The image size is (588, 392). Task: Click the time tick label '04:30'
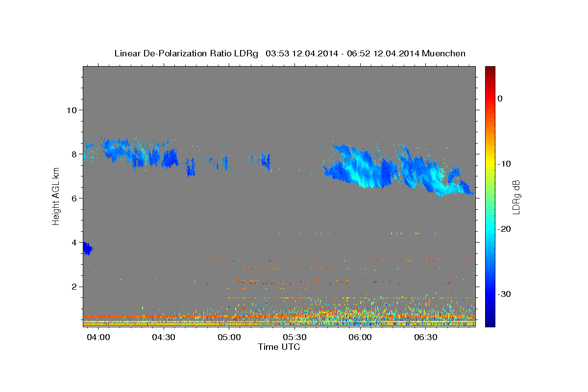coord(163,338)
